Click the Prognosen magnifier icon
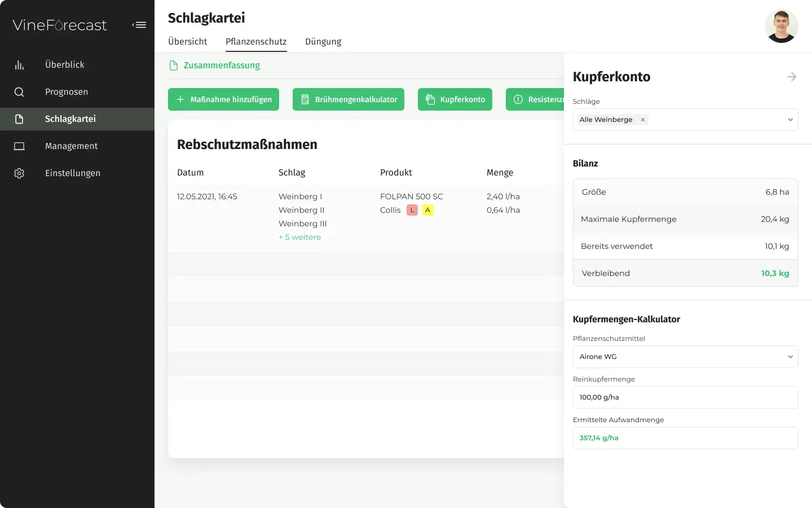The width and height of the screenshot is (812, 508). (x=19, y=92)
